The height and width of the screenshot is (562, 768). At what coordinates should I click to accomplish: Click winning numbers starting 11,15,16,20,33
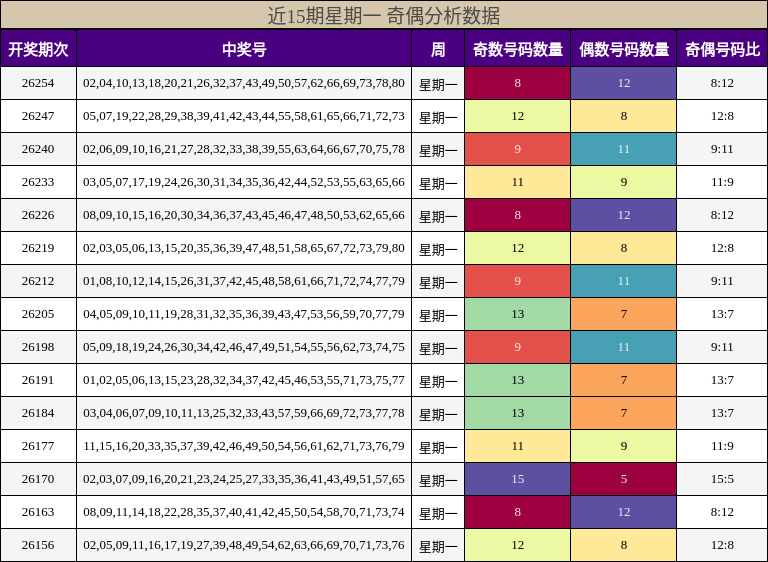(x=244, y=446)
